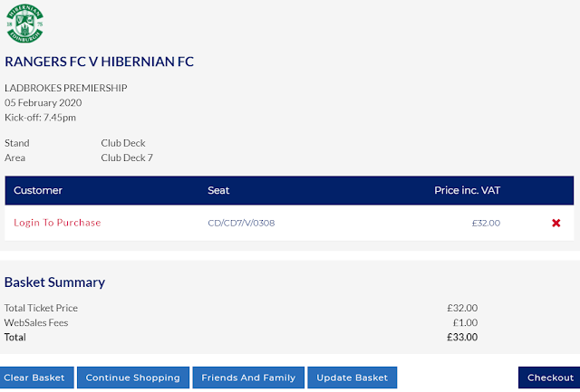
Task: Click the Ladbrokes Premiership competition text
Action: (x=66, y=88)
